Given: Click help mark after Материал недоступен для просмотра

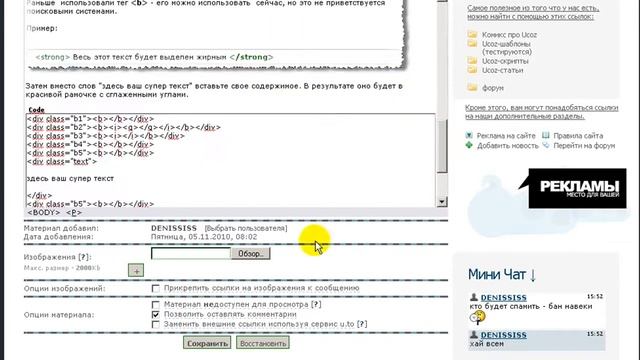Looking at the screenshot, I should pyautogui.click(x=316, y=304).
